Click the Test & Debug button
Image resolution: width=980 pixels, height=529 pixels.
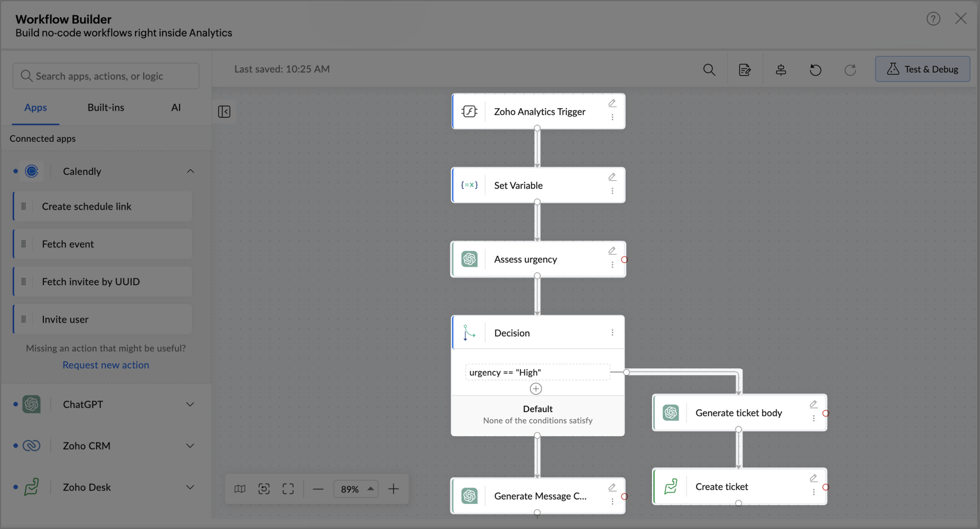[923, 69]
